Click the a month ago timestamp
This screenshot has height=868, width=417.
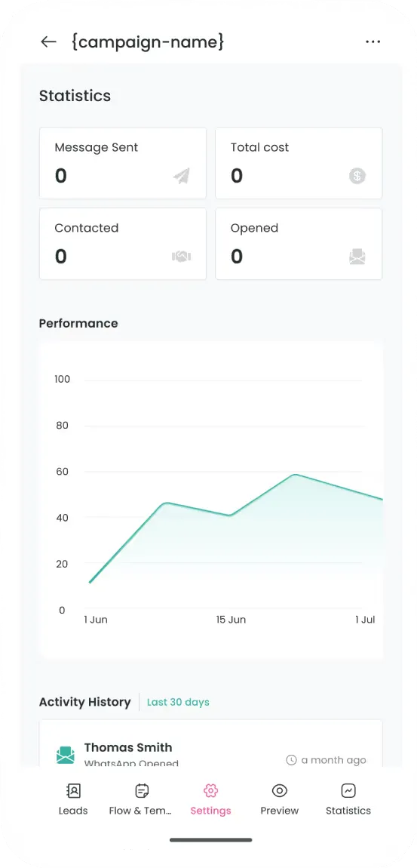pyautogui.click(x=333, y=760)
